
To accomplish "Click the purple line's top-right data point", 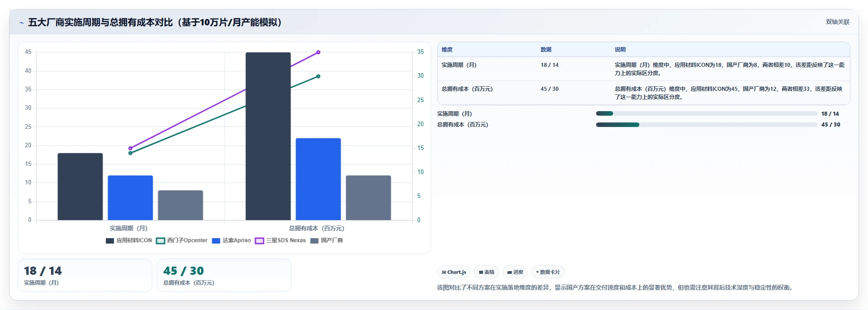I will point(318,52).
